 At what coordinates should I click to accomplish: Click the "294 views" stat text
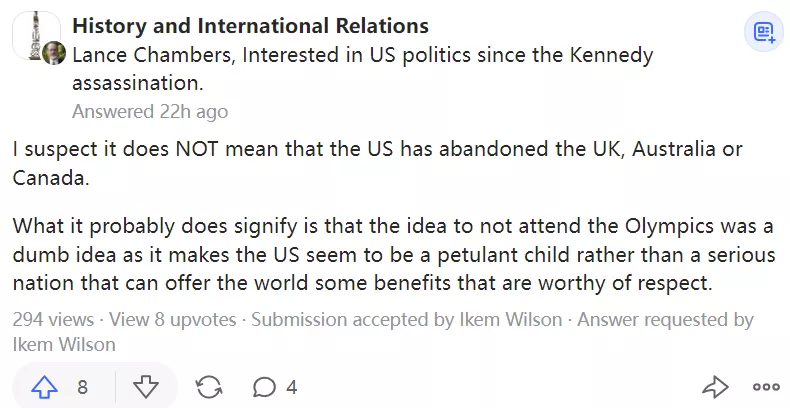53,320
